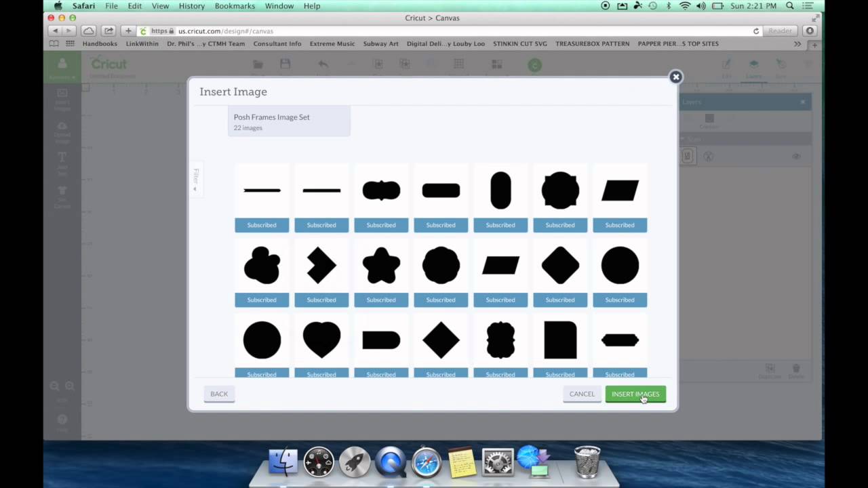Select the horizontal rounded rectangle frame image
The width and height of the screenshot is (868, 488).
tap(441, 190)
